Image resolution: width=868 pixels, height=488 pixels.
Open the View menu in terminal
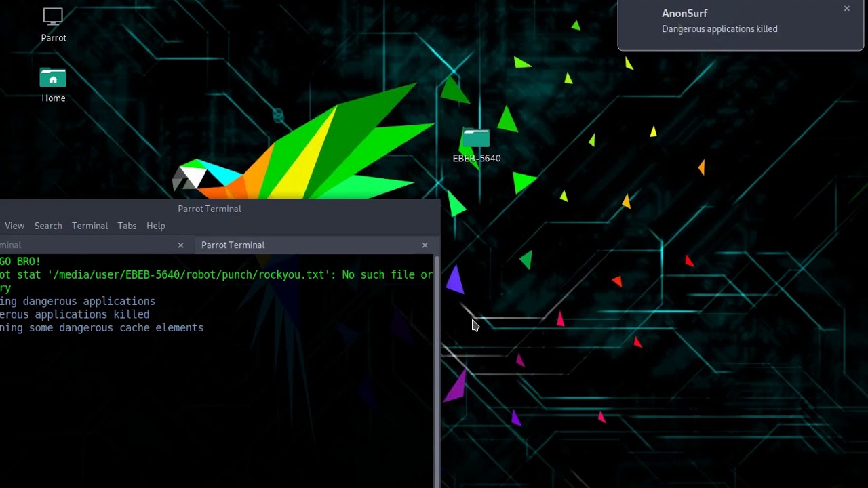coord(14,226)
